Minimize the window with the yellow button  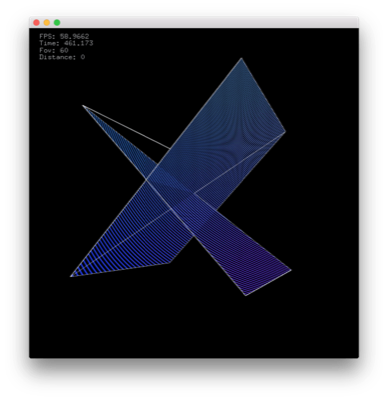[x=47, y=23]
